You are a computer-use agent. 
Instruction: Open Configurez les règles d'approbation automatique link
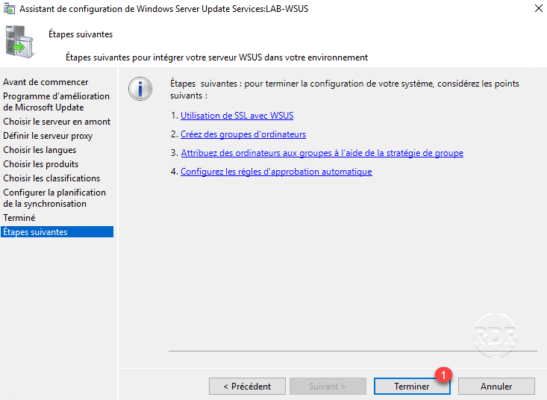tap(276, 172)
